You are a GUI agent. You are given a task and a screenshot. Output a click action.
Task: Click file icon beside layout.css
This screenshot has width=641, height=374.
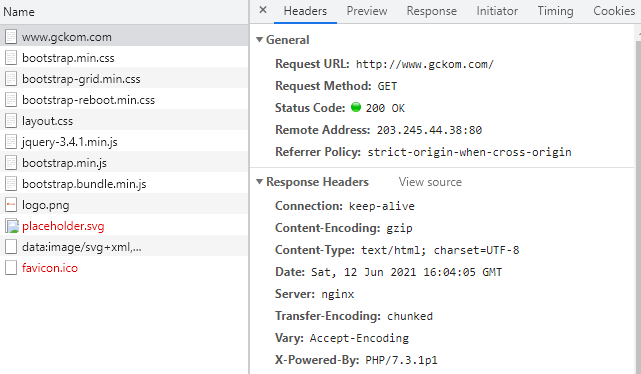coord(11,121)
